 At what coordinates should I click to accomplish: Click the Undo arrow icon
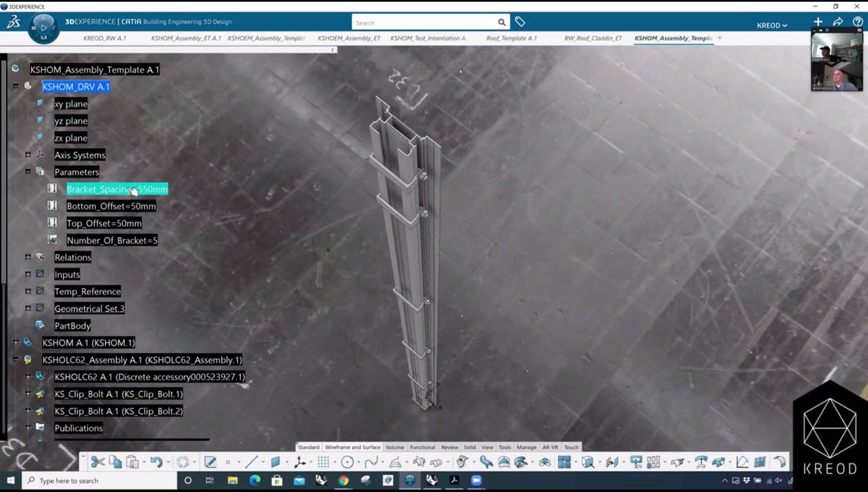click(x=156, y=462)
